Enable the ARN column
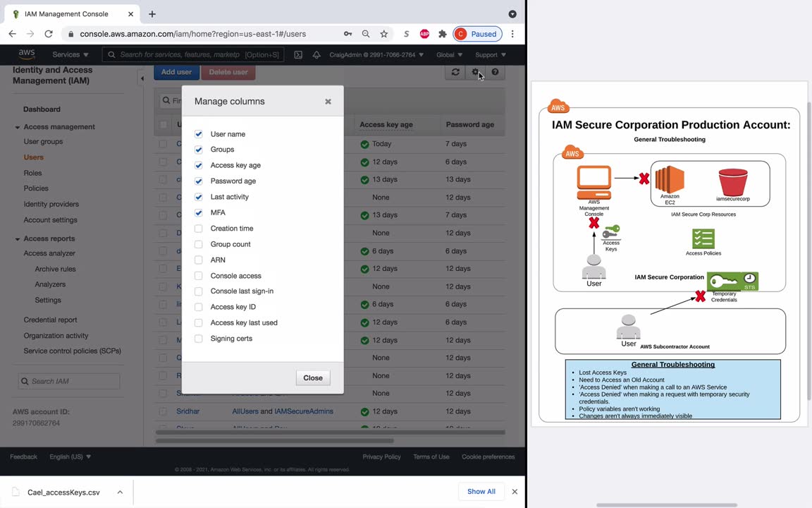 198,260
